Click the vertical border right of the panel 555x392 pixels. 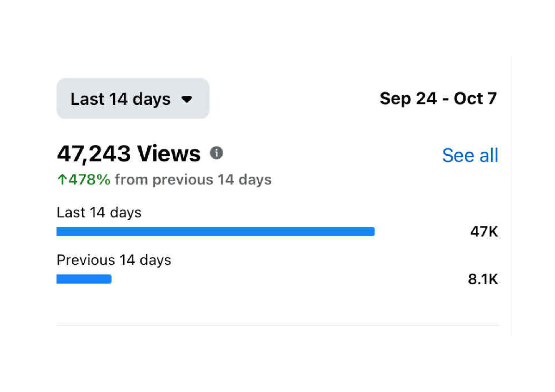tap(511, 194)
